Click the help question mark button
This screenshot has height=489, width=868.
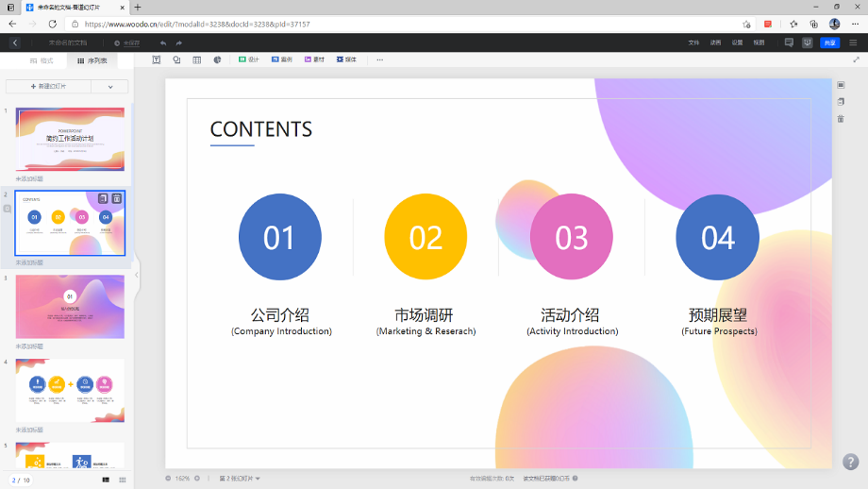(x=850, y=462)
